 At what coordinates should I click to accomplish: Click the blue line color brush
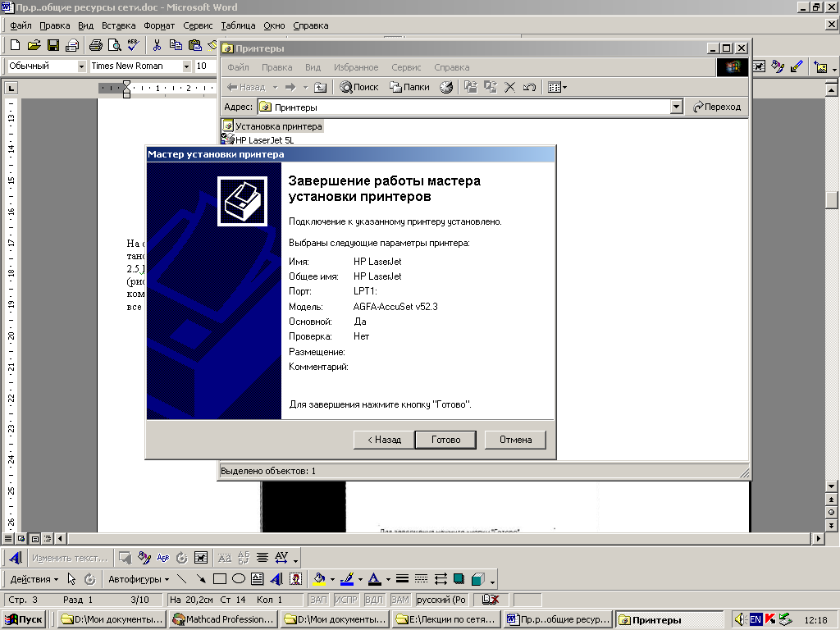pyautogui.click(x=347, y=578)
